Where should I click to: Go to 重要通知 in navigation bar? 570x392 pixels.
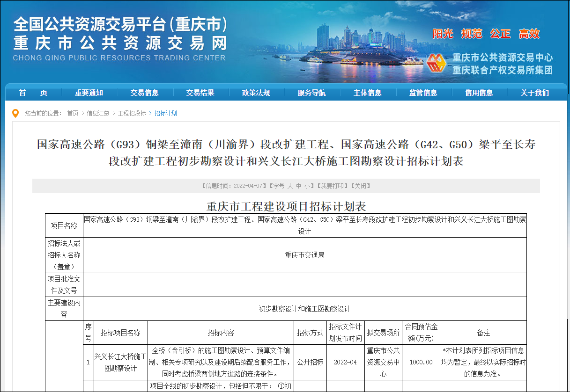click(x=89, y=93)
